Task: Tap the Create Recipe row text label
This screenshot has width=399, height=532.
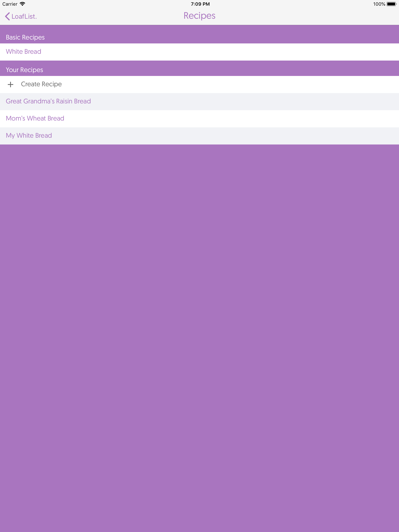Action: (41, 85)
